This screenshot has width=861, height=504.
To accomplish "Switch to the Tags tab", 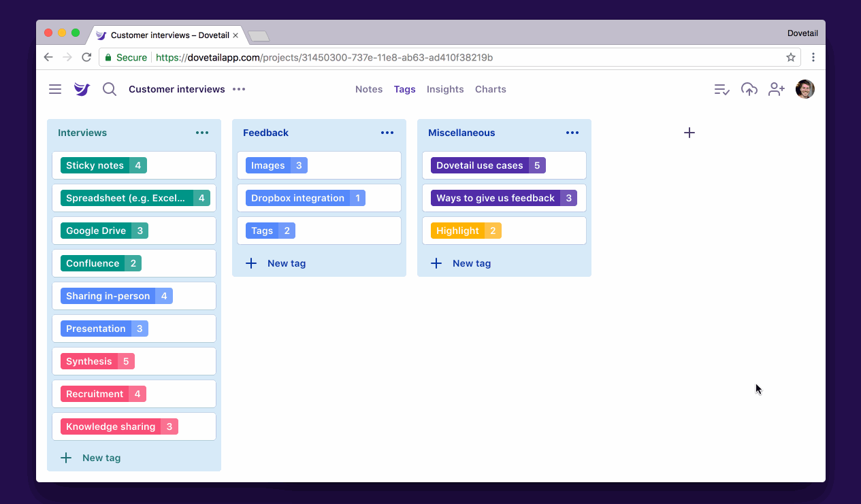I will tap(404, 89).
